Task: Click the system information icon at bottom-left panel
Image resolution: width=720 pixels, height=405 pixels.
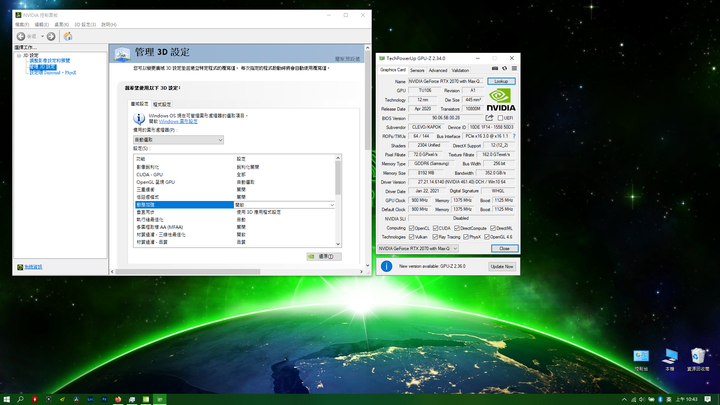Action: pyautogui.click(x=20, y=267)
